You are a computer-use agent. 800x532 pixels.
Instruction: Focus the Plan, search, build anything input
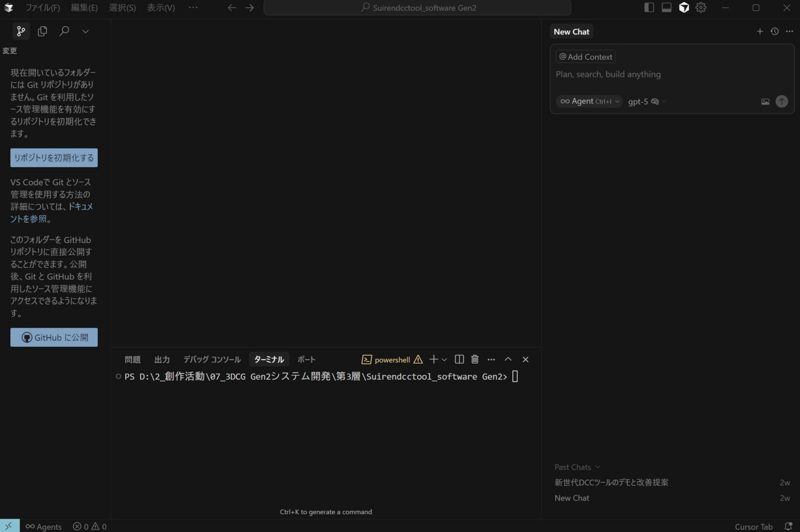point(672,74)
